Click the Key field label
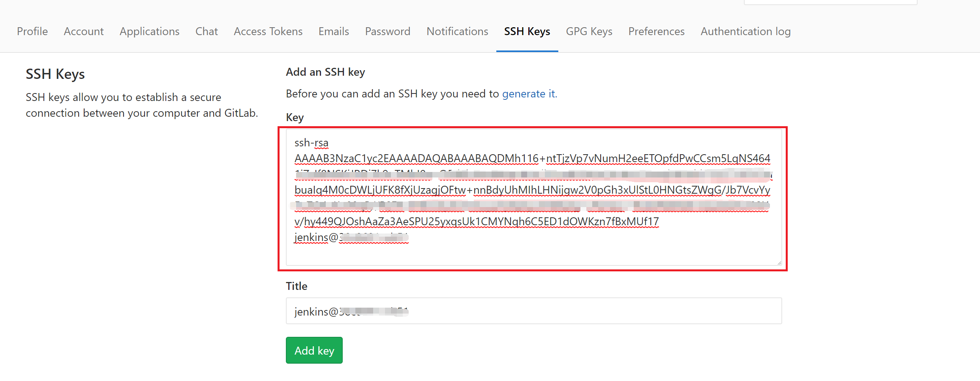This screenshot has width=980, height=381. [295, 118]
